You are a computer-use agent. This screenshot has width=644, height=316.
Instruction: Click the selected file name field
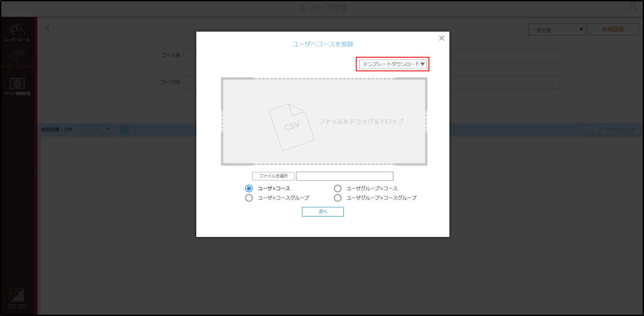(x=345, y=176)
